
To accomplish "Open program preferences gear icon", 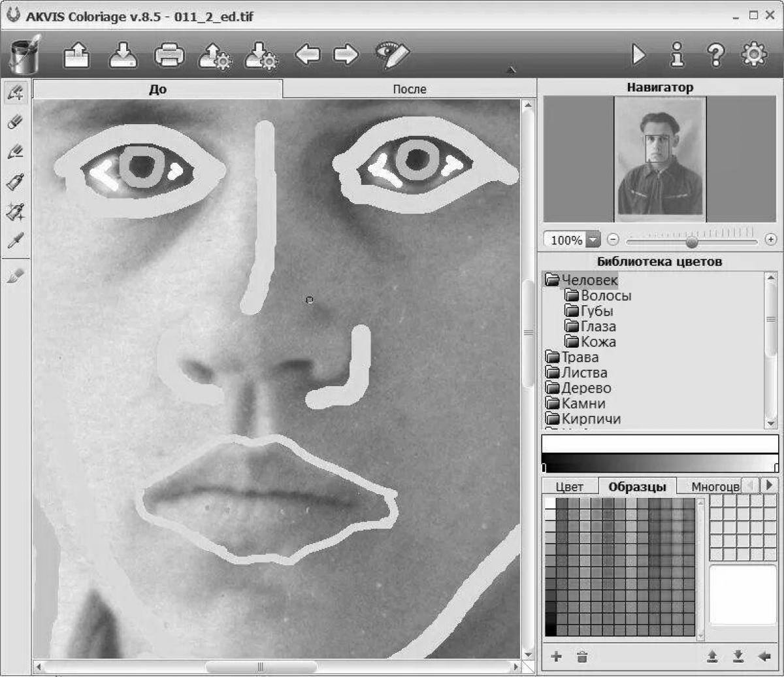I will [x=753, y=56].
